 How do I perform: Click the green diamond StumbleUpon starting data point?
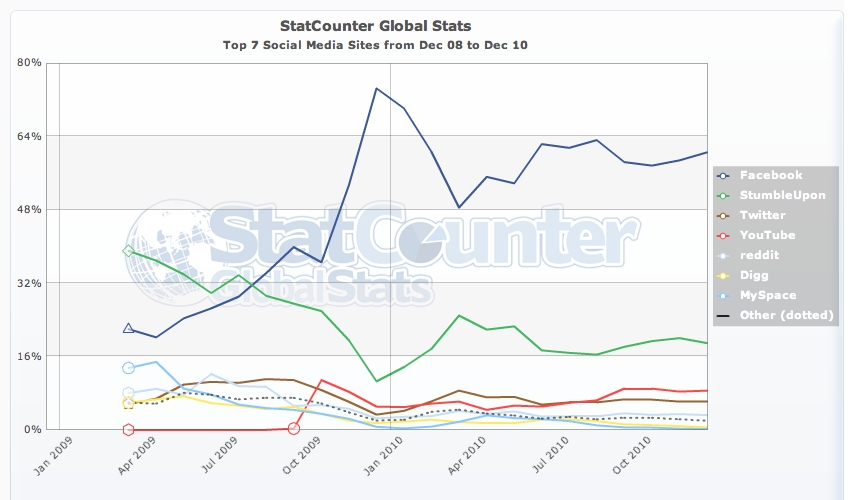pos(128,251)
